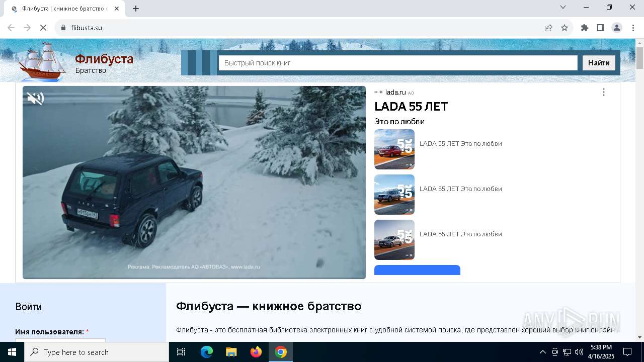The height and width of the screenshot is (362, 644).
Task: Open Windows notification center
Action: 627,352
